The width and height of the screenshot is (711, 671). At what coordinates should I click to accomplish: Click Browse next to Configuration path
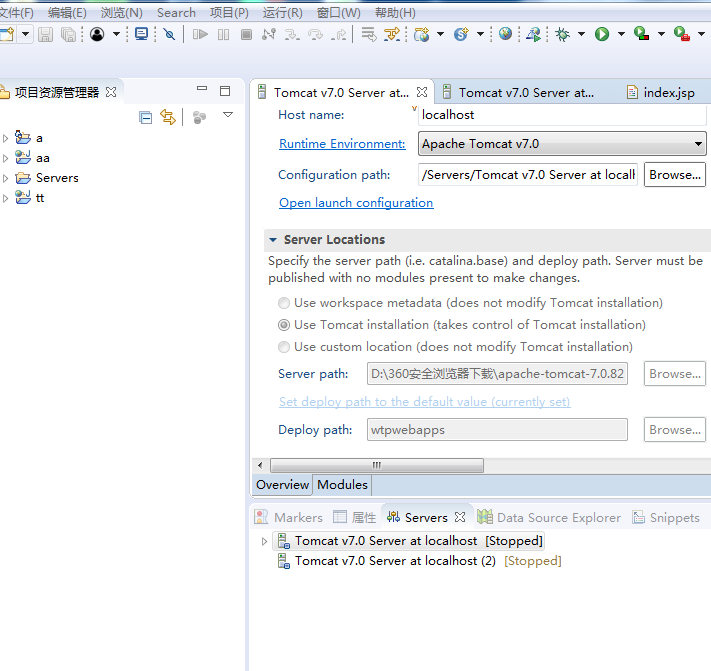pos(675,175)
